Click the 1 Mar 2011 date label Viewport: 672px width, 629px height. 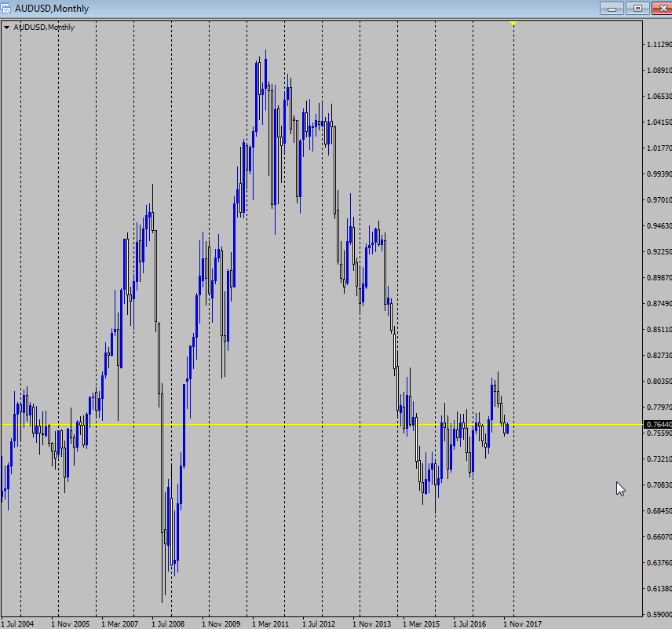(x=271, y=624)
